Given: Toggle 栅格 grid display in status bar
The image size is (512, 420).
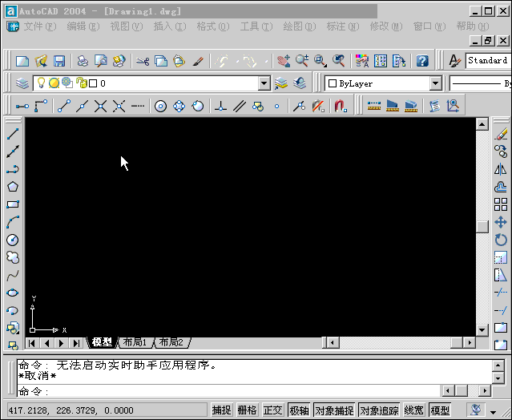Looking at the screenshot, I should (x=247, y=410).
